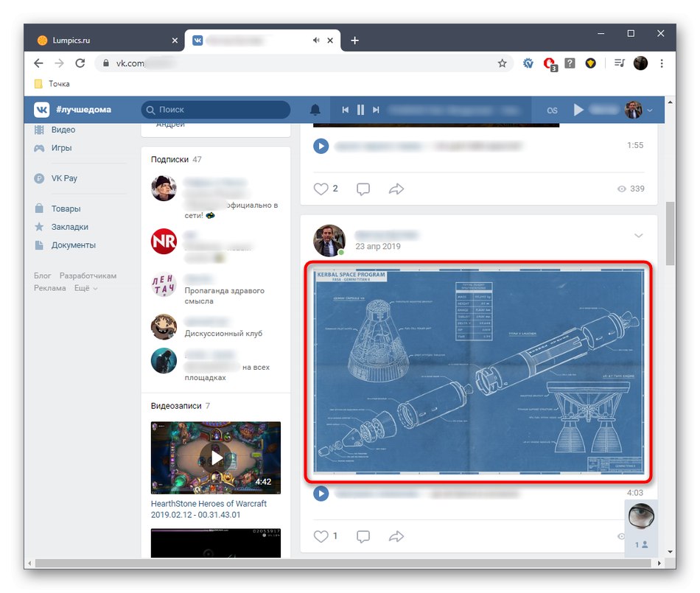
Task: Open the Разработчикам link
Action: click(x=88, y=275)
